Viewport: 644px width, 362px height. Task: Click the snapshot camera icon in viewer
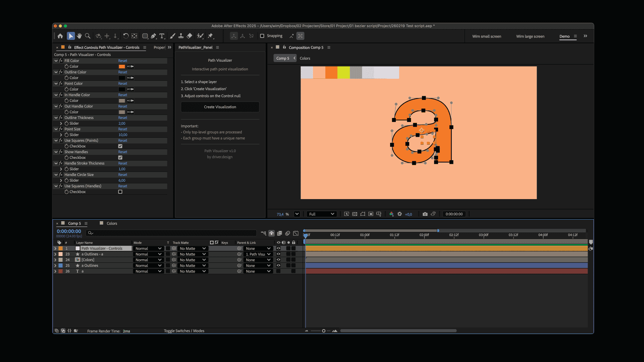tap(425, 214)
